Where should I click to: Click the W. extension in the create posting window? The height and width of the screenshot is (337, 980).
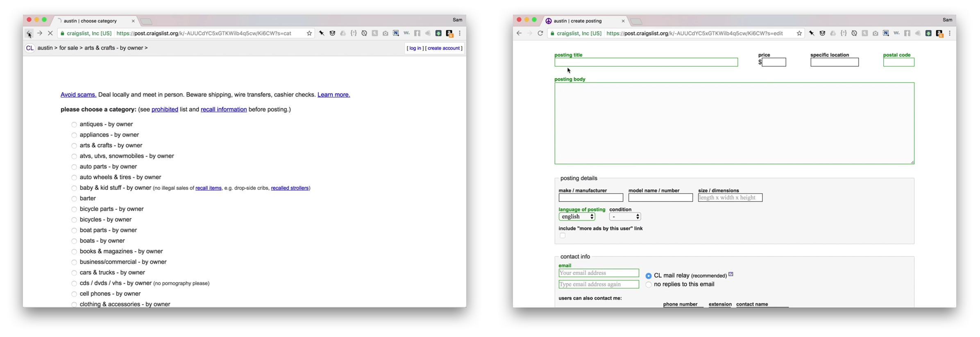tap(896, 33)
